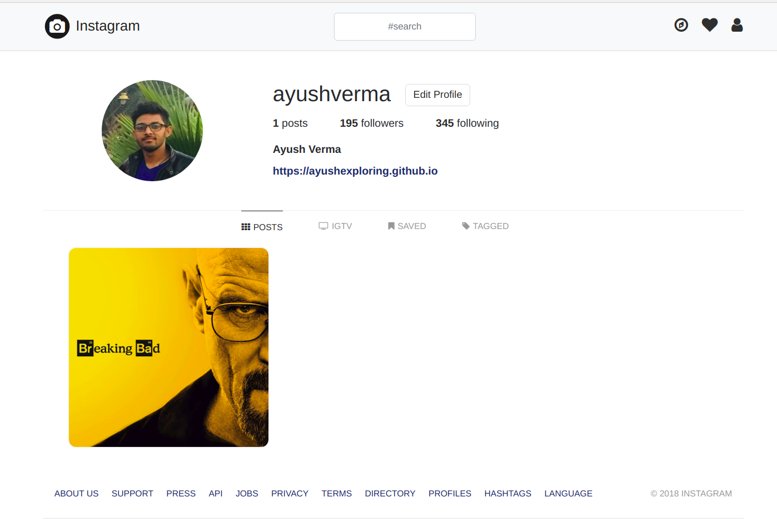777x532 pixels.
Task: Open the API footer link
Action: point(216,494)
